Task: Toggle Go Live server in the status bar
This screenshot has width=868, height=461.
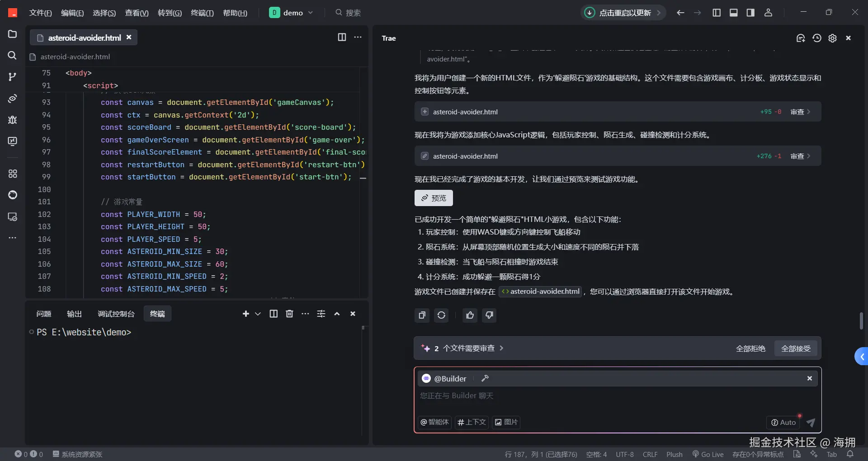Action: (708, 454)
